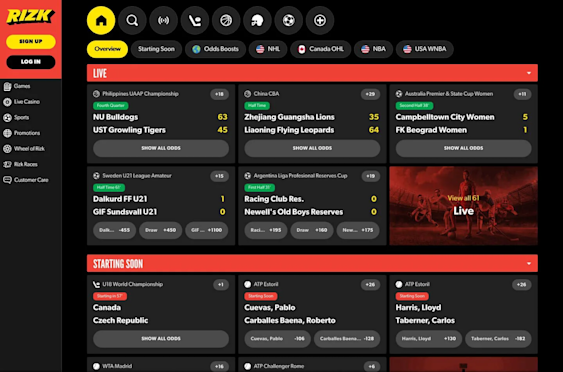The width and height of the screenshot is (563, 372).
Task: Open Sports in the sidebar
Action: (x=16, y=117)
